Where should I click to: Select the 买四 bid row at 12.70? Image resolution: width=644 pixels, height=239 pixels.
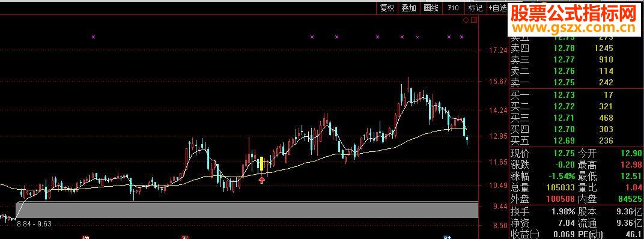click(x=576, y=130)
